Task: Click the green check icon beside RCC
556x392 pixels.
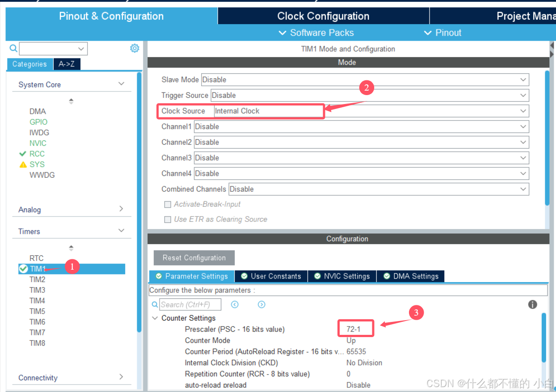Action: point(23,154)
